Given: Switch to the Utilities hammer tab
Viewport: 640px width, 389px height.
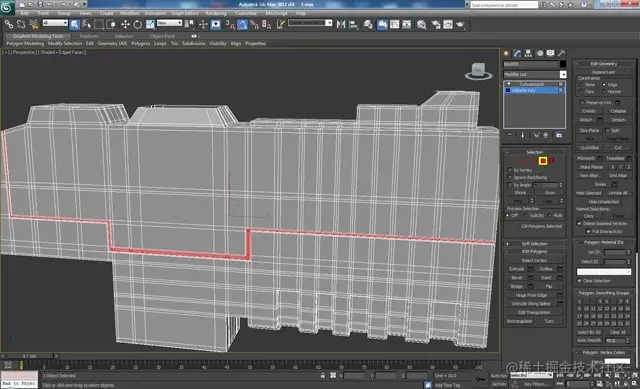Looking at the screenshot, I should pyautogui.click(x=562, y=53).
